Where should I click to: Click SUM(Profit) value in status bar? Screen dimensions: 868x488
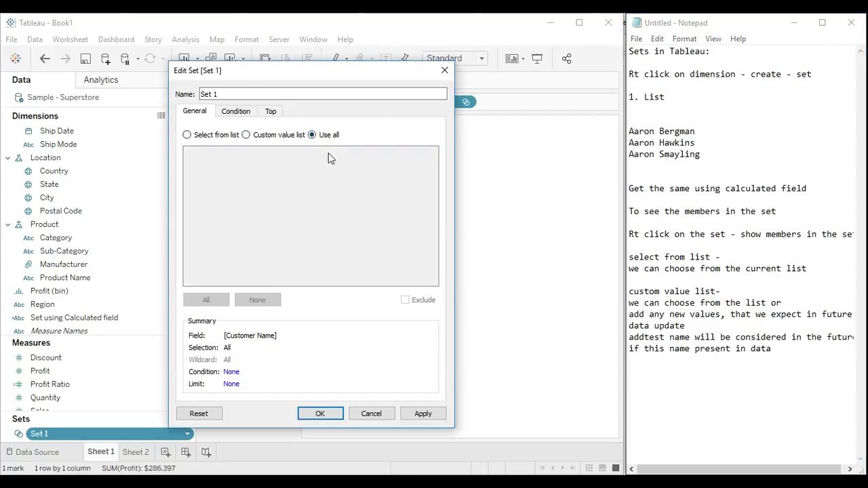click(138, 468)
